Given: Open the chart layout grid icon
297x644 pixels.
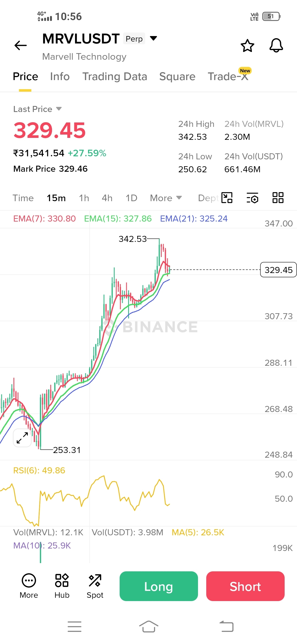Looking at the screenshot, I should (278, 198).
